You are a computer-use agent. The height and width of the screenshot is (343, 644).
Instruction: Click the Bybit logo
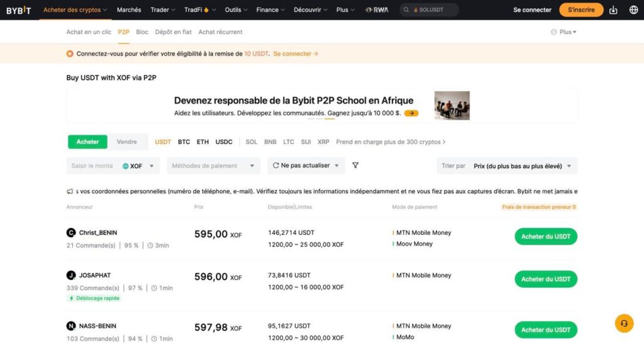pos(18,10)
